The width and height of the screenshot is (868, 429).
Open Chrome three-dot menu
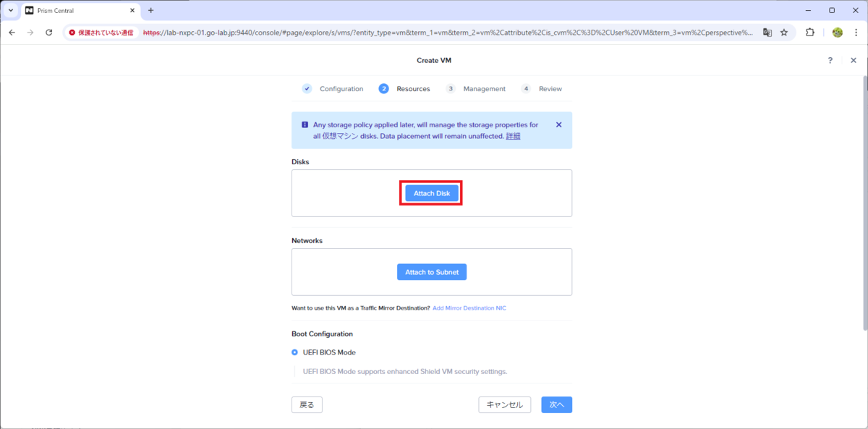point(856,33)
